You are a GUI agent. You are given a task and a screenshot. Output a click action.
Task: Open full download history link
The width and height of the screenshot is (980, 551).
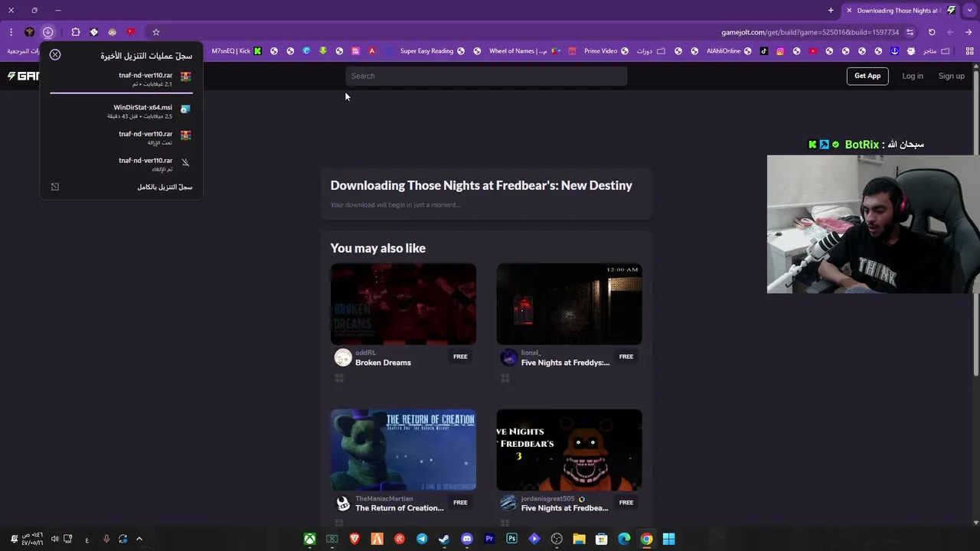(165, 187)
